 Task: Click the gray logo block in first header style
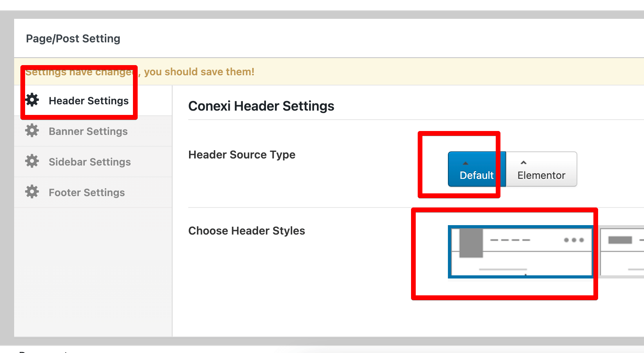click(471, 243)
